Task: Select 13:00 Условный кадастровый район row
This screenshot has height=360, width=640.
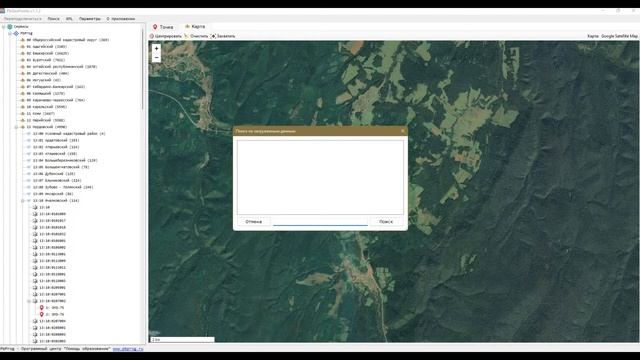Action: [x=69, y=134]
